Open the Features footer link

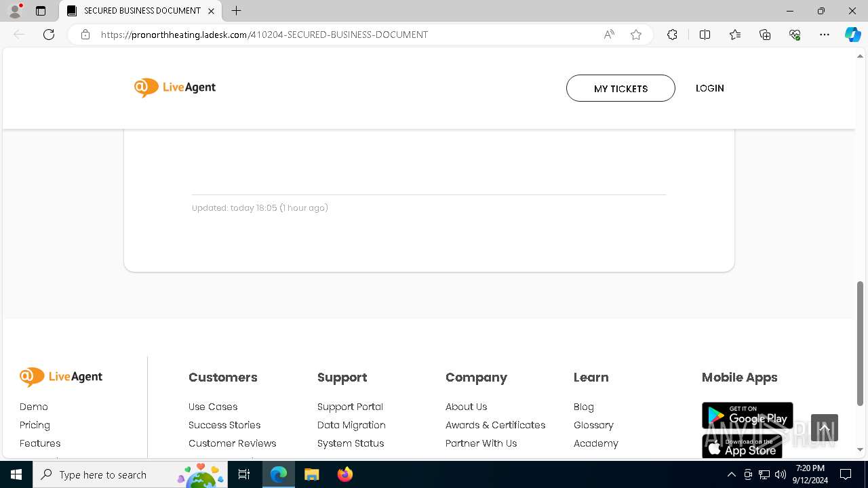40,443
